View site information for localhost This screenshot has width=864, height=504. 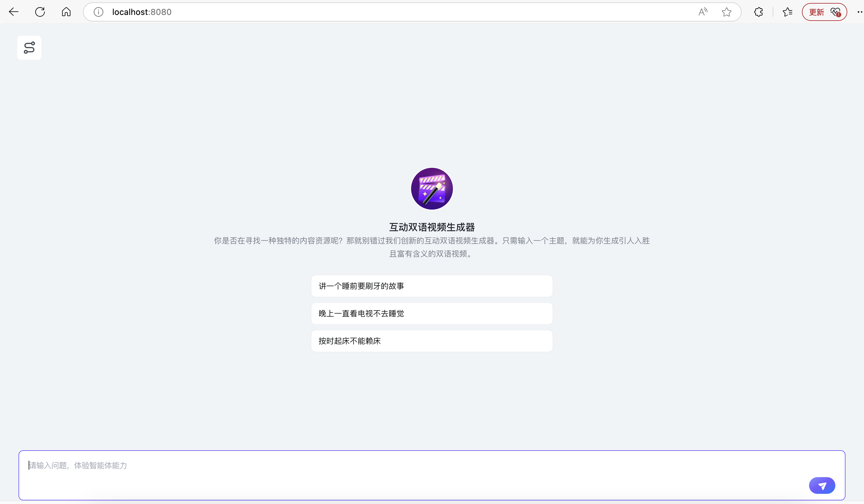coord(99,12)
